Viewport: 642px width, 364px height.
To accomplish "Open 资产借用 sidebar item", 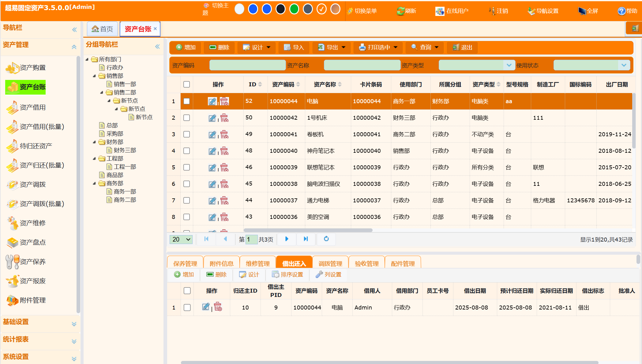I will 26,107.
